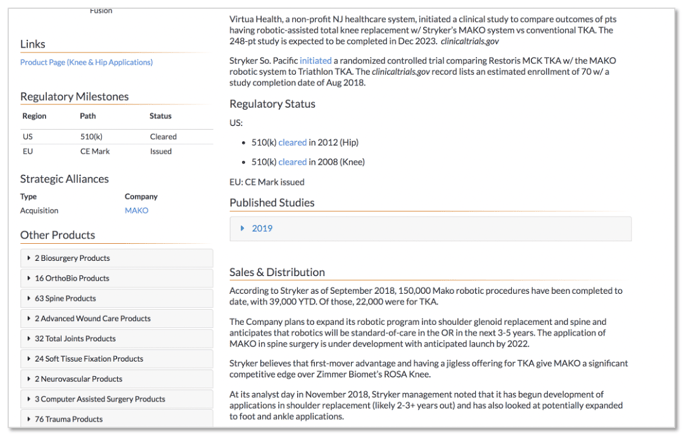
Task: Click the Sales & Distribution heading
Action: tap(277, 272)
